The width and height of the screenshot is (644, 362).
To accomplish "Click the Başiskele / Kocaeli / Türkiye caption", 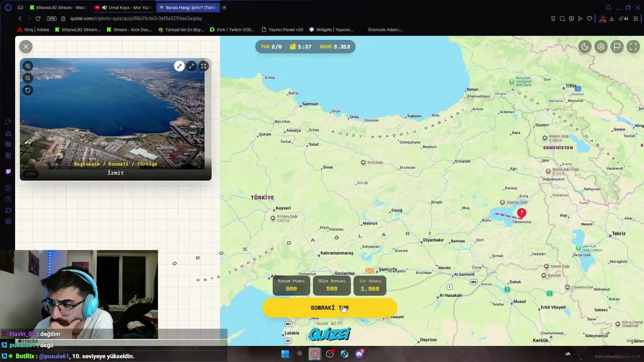I will pyautogui.click(x=116, y=164).
